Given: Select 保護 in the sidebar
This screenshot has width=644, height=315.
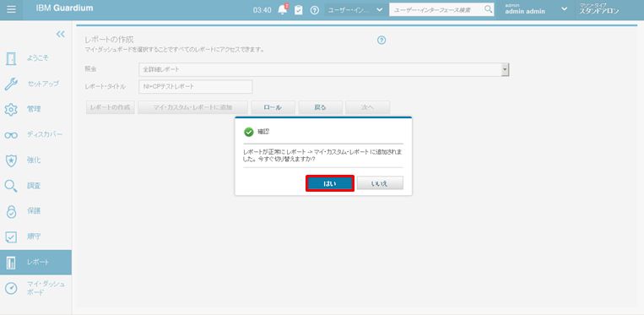Looking at the screenshot, I should [x=34, y=210].
